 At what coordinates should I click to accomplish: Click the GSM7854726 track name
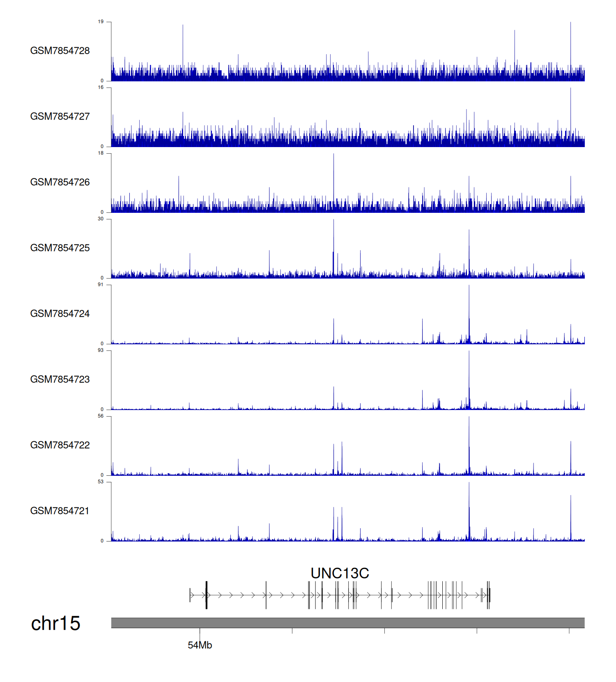pyautogui.click(x=60, y=182)
